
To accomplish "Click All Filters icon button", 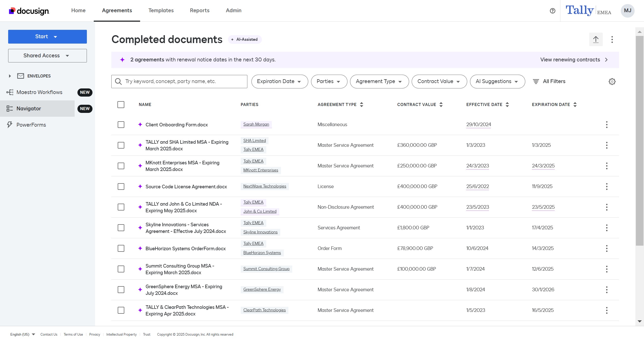I will tap(536, 82).
